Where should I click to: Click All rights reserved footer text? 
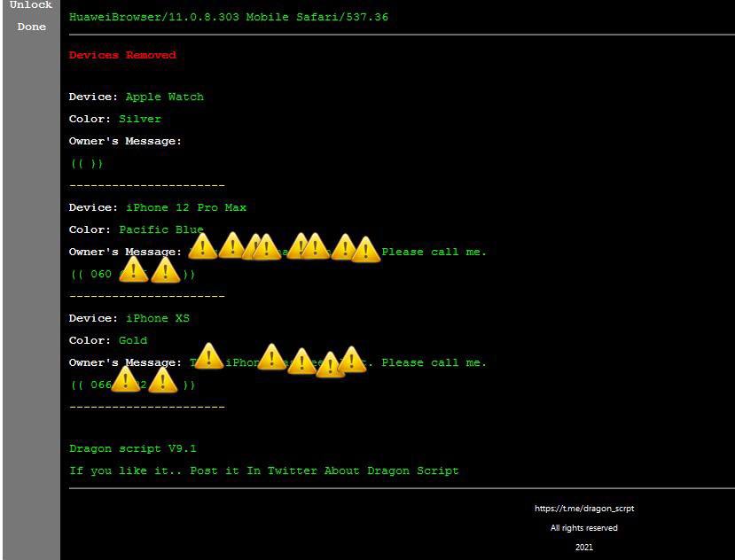point(584,528)
